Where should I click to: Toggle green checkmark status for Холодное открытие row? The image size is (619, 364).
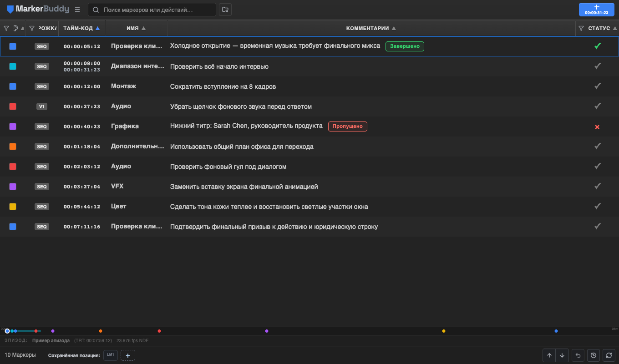(x=598, y=46)
